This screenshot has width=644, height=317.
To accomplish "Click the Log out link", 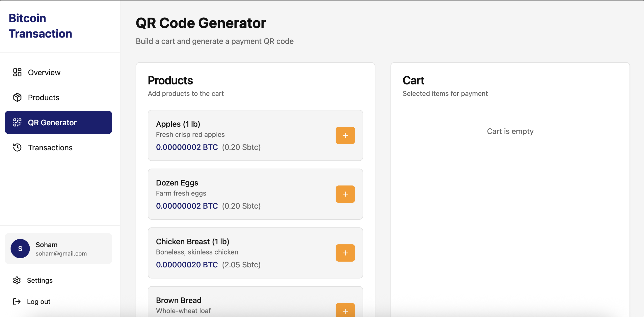I will tap(38, 302).
